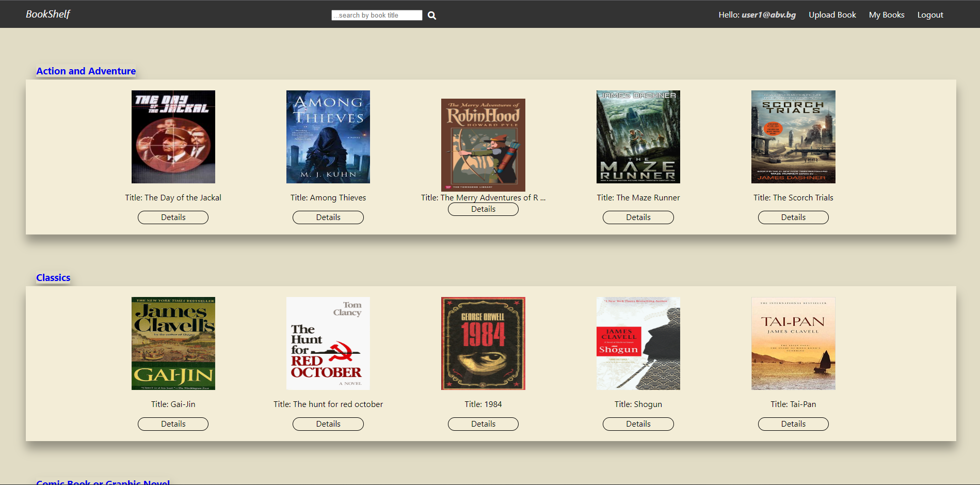The image size is (980, 485).
Task: Click 'Title: The Scorch Trials' text
Action: click(x=793, y=198)
